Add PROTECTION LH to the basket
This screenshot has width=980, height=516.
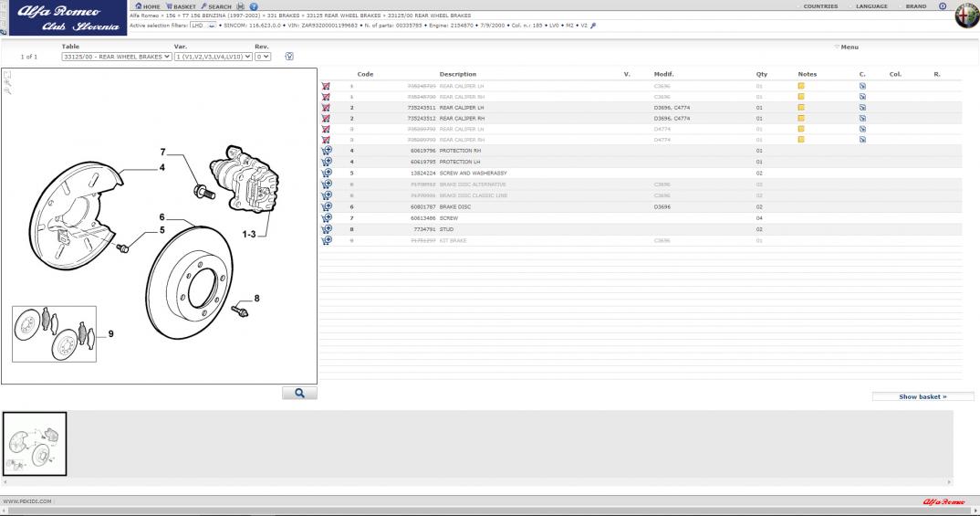point(327,162)
